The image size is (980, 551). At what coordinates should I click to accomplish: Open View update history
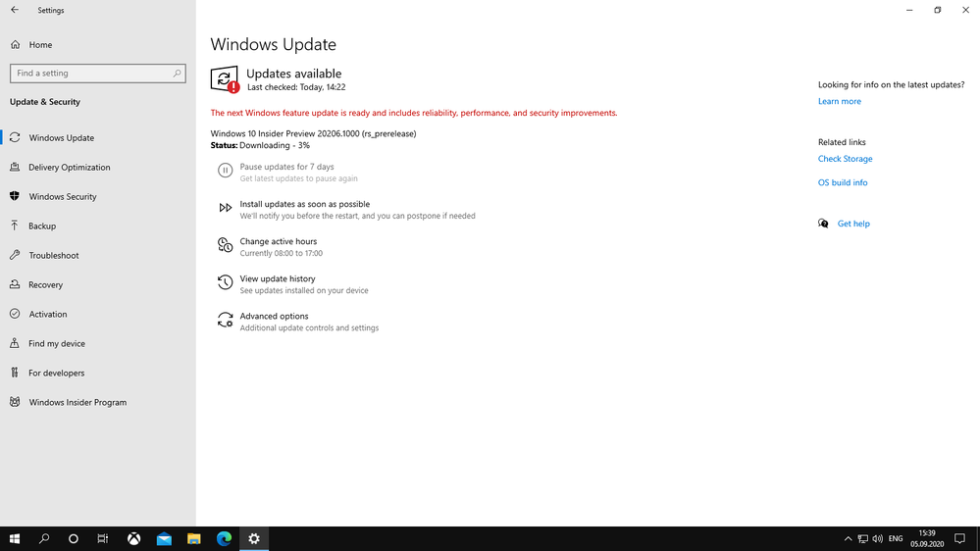tap(278, 279)
